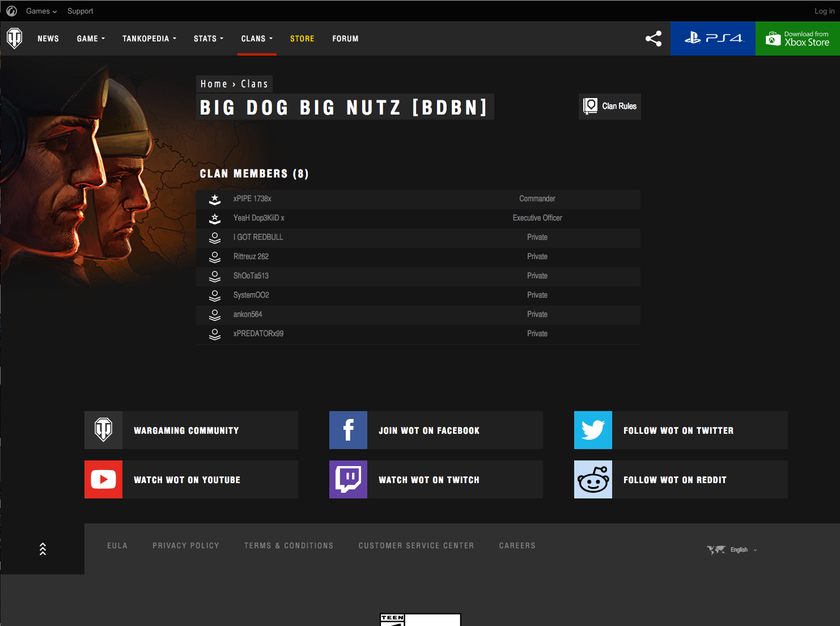Viewport: 840px width, 626px height.
Task: Open FOLLOW WOT ON REDDIT link
Action: (x=675, y=480)
